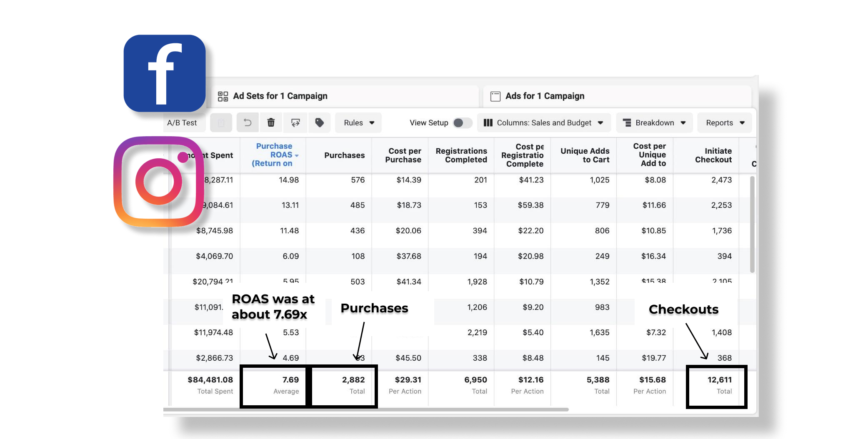Click the total purchases 2,882
Image resolution: width=868 pixels, height=439 pixels.
[x=353, y=380]
